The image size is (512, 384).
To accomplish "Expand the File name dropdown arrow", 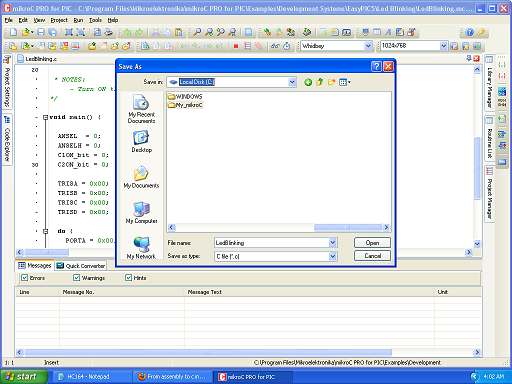I will [332, 243].
